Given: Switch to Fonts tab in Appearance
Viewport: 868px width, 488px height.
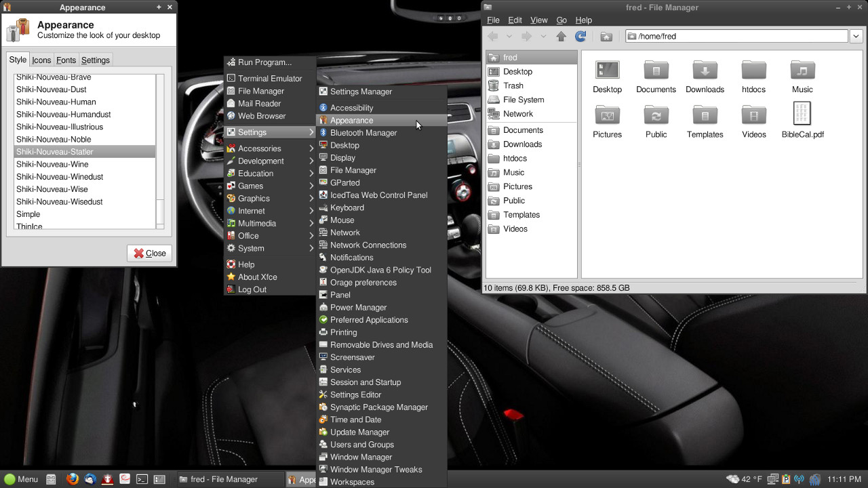Looking at the screenshot, I should click(66, 60).
